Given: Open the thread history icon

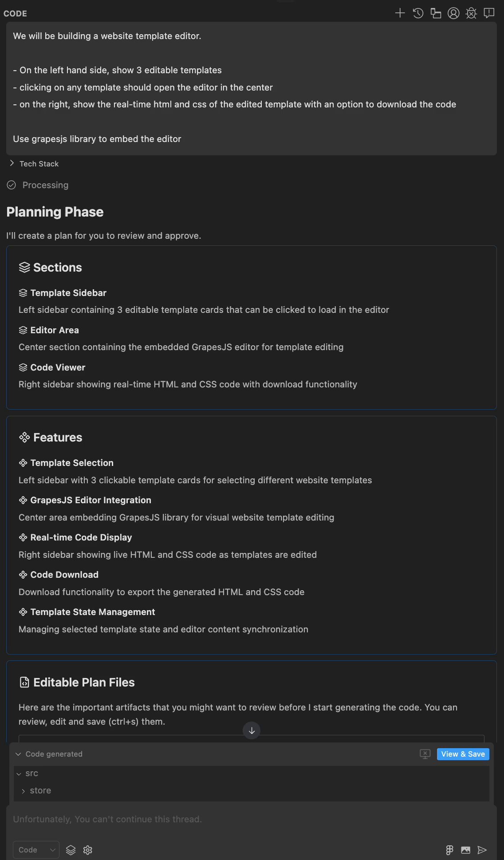Looking at the screenshot, I should pos(418,13).
